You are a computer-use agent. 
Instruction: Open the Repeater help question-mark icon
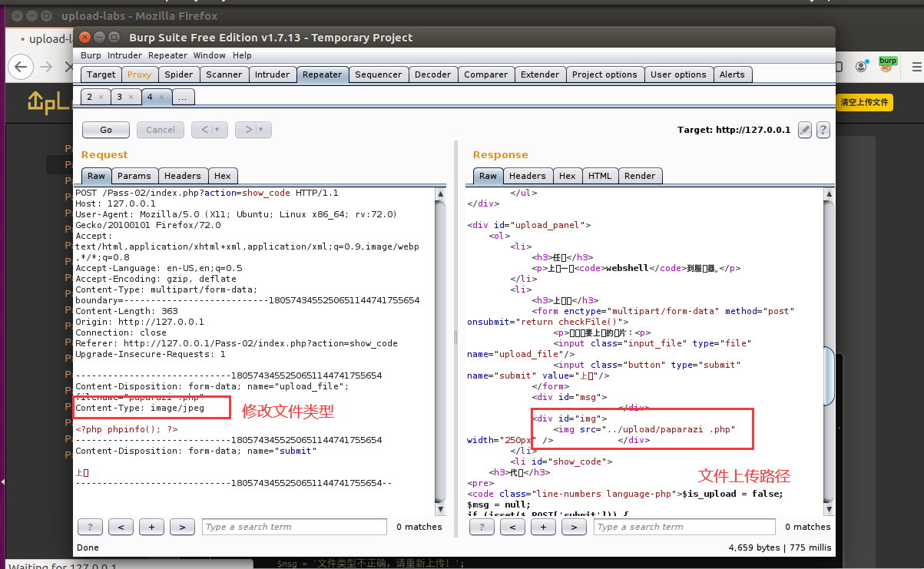click(x=823, y=130)
